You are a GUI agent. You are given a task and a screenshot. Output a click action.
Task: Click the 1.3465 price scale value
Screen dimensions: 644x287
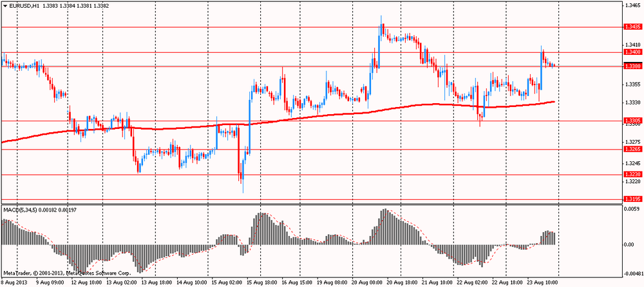click(632, 6)
